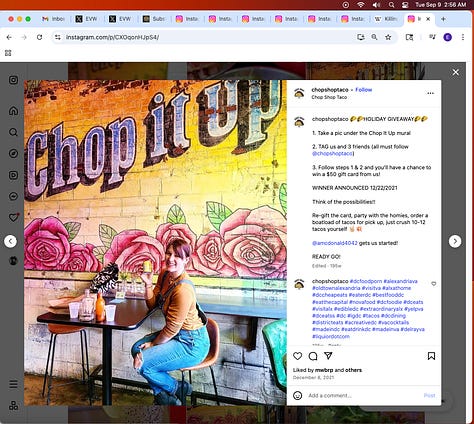Click browser forward arrow
This screenshot has height=424, width=474.
click(24, 37)
